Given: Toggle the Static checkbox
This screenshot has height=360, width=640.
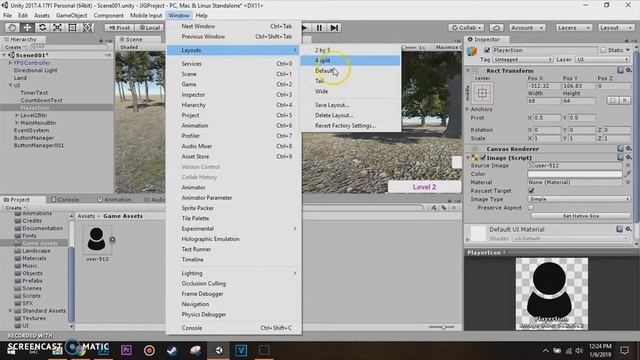Looking at the screenshot, I should (603, 50).
